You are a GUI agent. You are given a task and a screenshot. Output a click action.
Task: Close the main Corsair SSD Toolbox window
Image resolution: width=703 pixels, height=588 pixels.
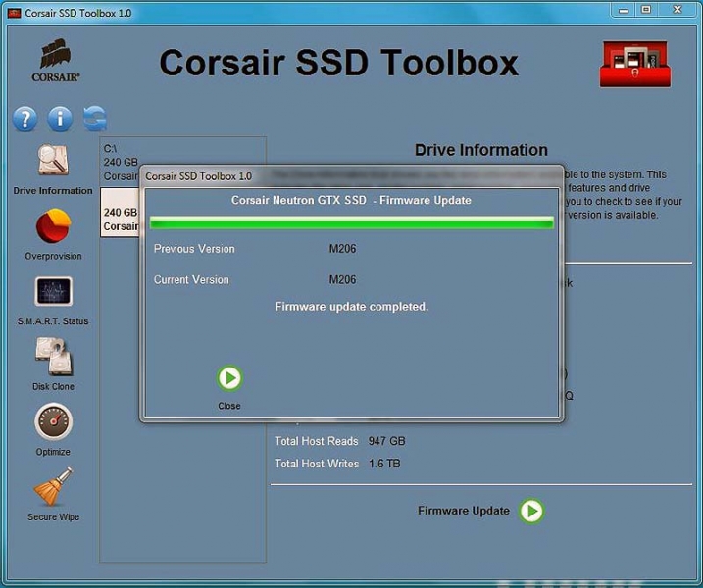(x=677, y=10)
